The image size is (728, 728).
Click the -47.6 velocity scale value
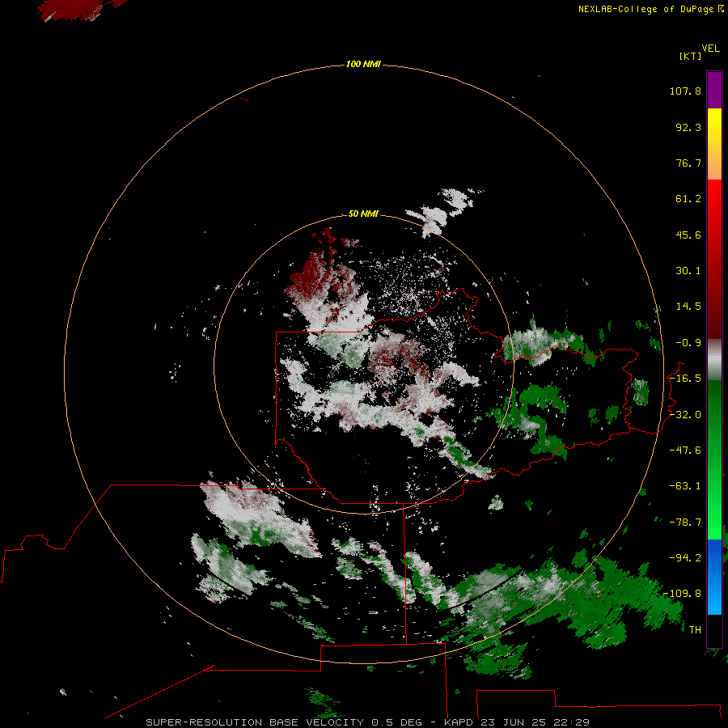(x=685, y=451)
